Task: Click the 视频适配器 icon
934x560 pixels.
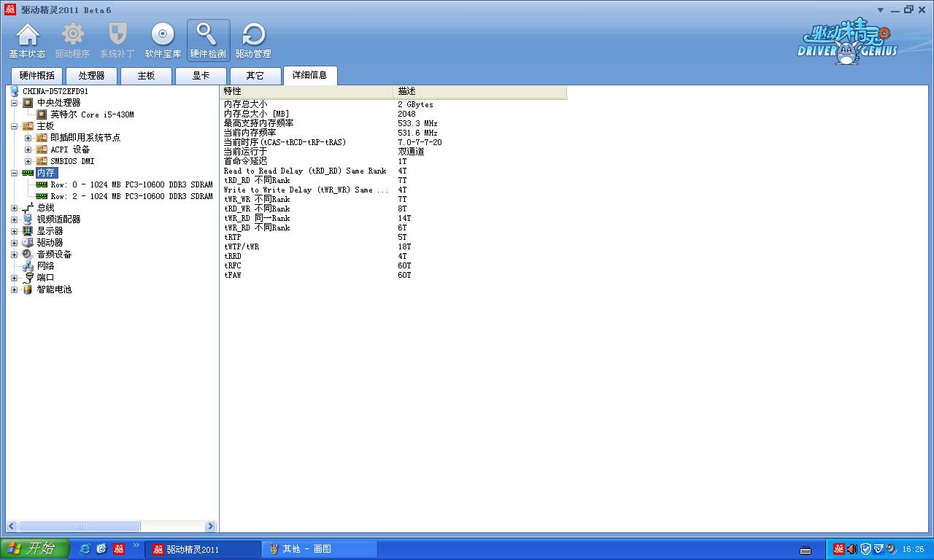Action: pyautogui.click(x=28, y=219)
